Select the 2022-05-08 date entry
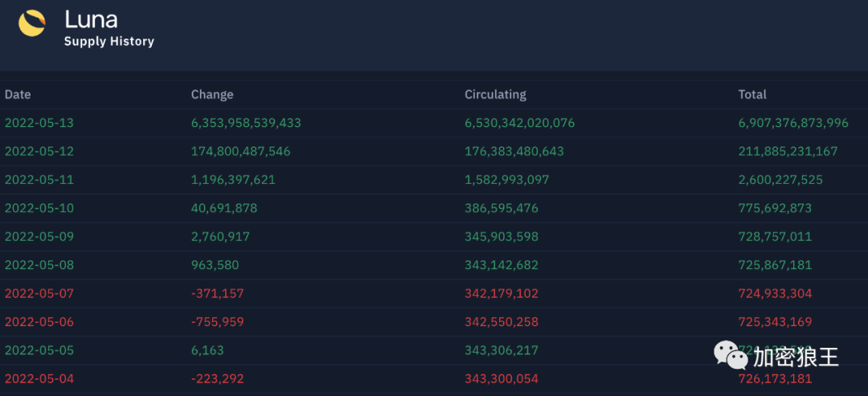 coord(39,265)
